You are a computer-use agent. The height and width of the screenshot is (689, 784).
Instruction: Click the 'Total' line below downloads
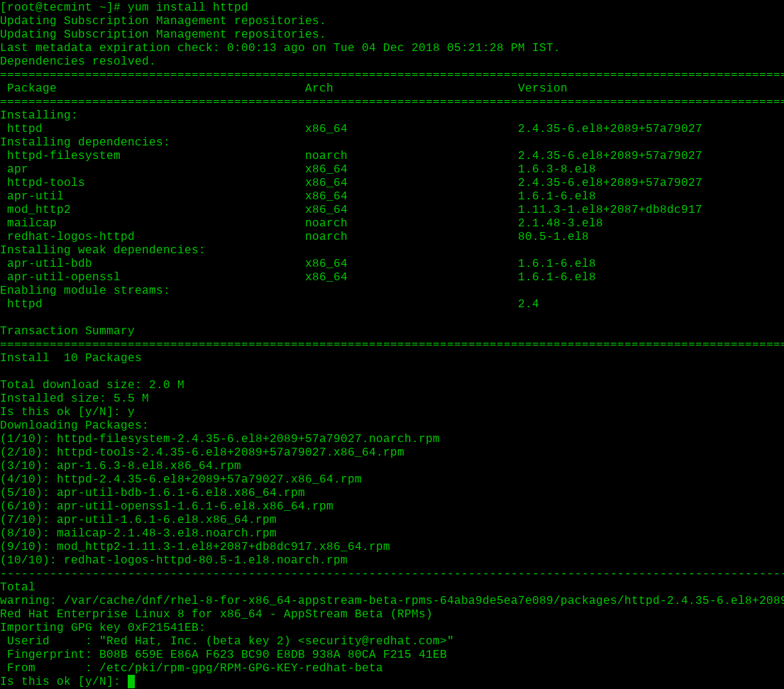click(x=18, y=588)
